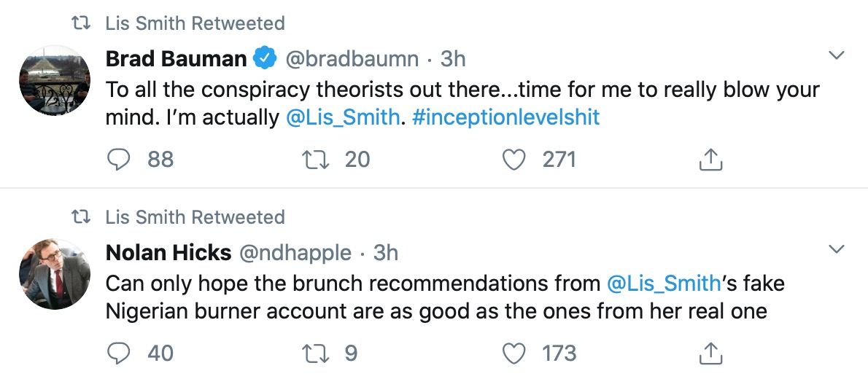Click the @ndhapple handle
Screen dimensions: 868x379
295,253
